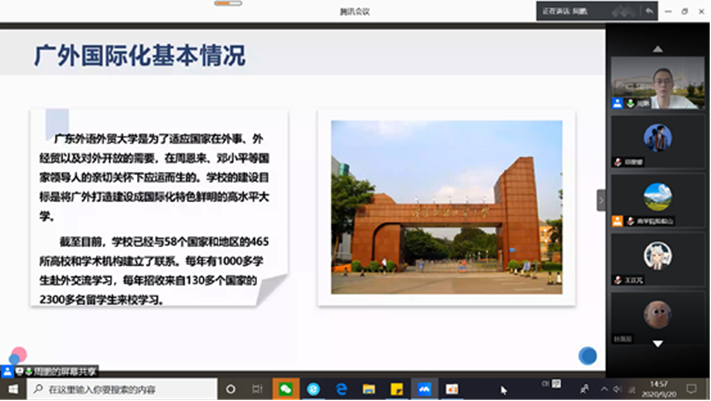Open File Explorer from the taskbar
711x401 pixels.
368,388
